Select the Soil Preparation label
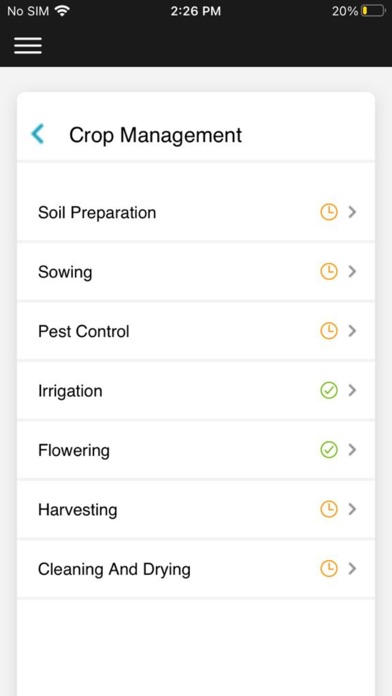 (97, 213)
